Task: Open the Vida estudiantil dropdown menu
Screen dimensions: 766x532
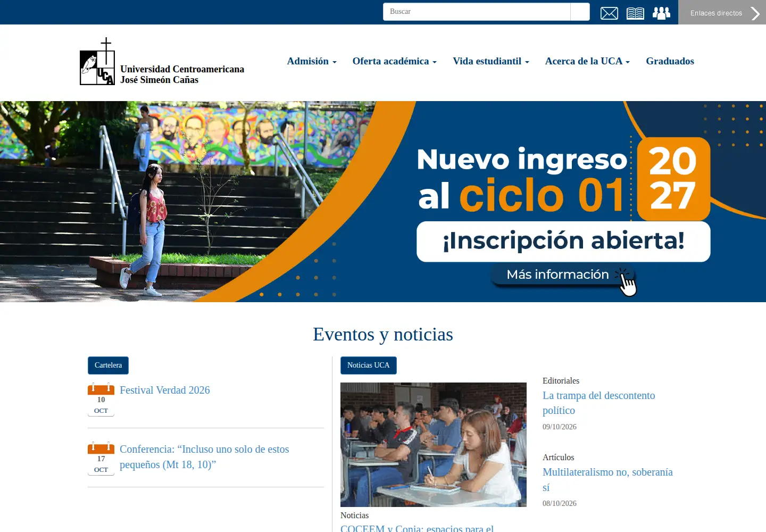Action: click(x=491, y=61)
